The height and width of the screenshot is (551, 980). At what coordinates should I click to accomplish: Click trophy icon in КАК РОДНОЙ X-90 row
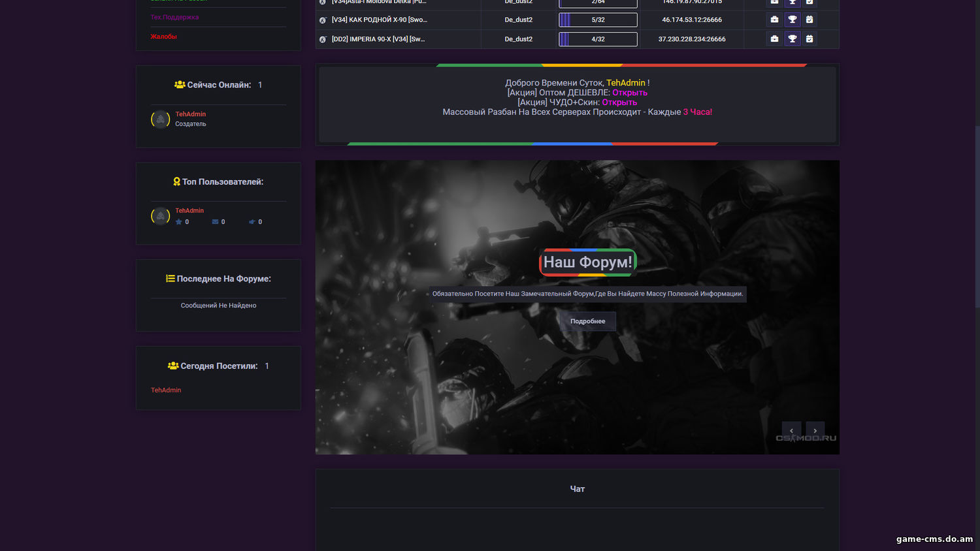[x=792, y=20]
